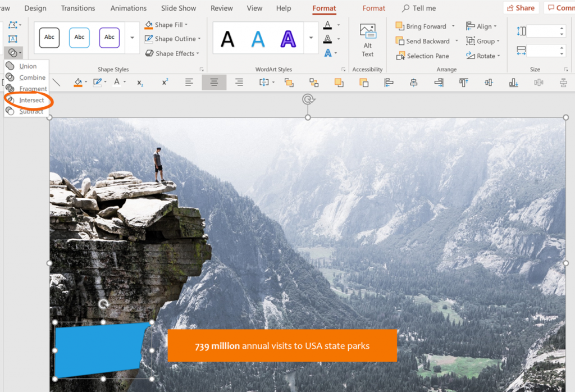Open the Merge Shapes tool icon
The width and height of the screenshot is (575, 392).
coord(12,52)
